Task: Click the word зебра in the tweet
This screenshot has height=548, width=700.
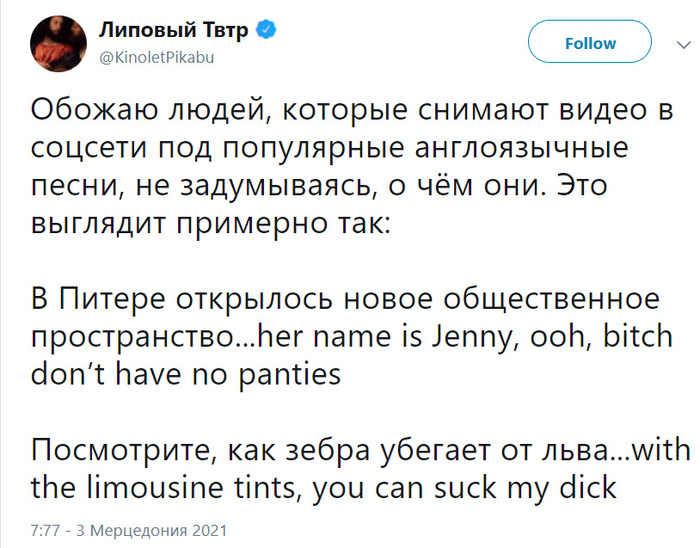Action: (x=328, y=450)
